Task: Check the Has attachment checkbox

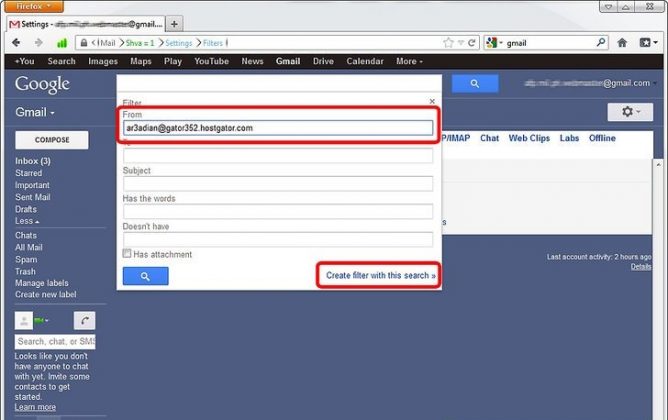Action: pyautogui.click(x=127, y=254)
